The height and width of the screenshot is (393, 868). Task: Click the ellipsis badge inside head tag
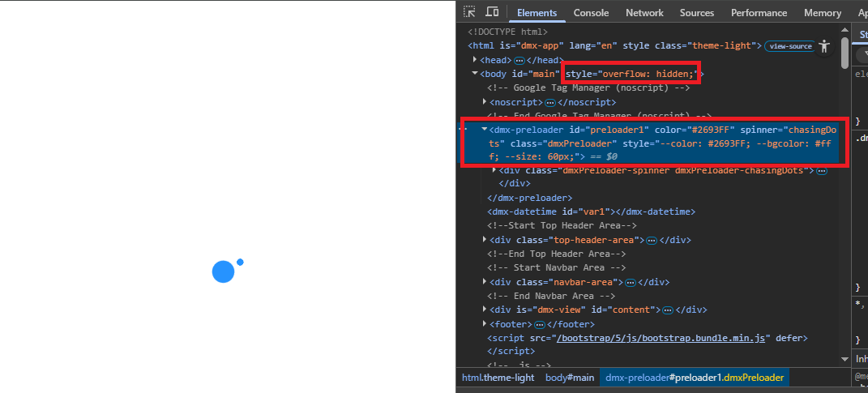520,60
